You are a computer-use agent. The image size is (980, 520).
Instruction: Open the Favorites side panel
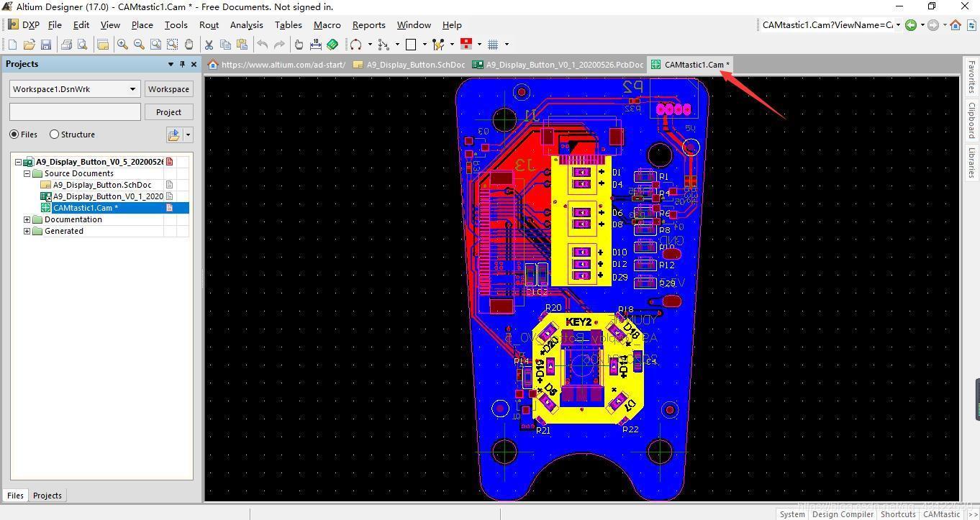click(x=971, y=78)
